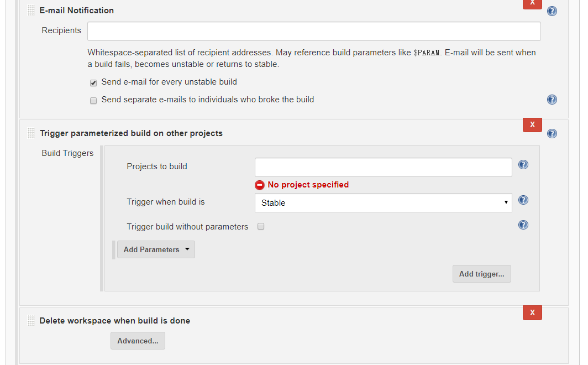Grab the E-mail Notification drag handle
Image resolution: width=588 pixels, height=365 pixels.
[31, 11]
